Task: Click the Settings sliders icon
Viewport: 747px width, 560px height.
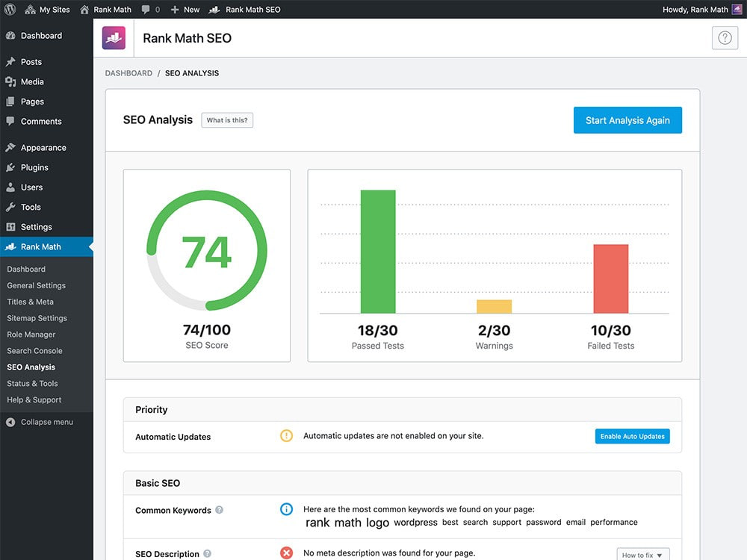Action: pyautogui.click(x=10, y=227)
